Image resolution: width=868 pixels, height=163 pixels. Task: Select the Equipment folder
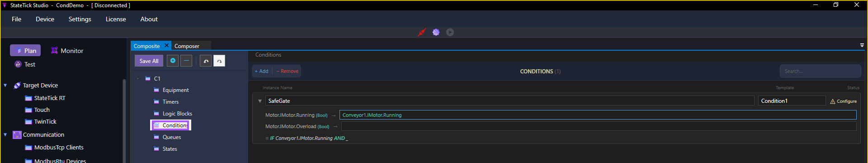coord(171,90)
